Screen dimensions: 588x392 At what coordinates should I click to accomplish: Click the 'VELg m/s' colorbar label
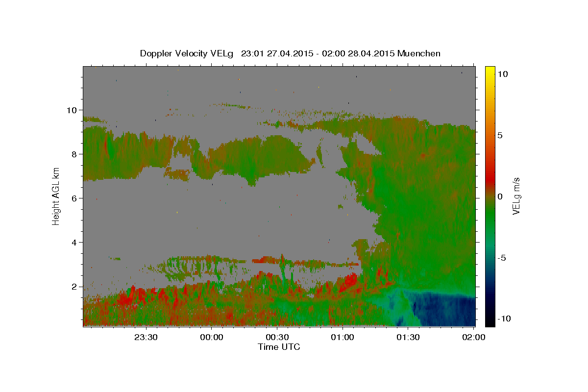(516, 196)
